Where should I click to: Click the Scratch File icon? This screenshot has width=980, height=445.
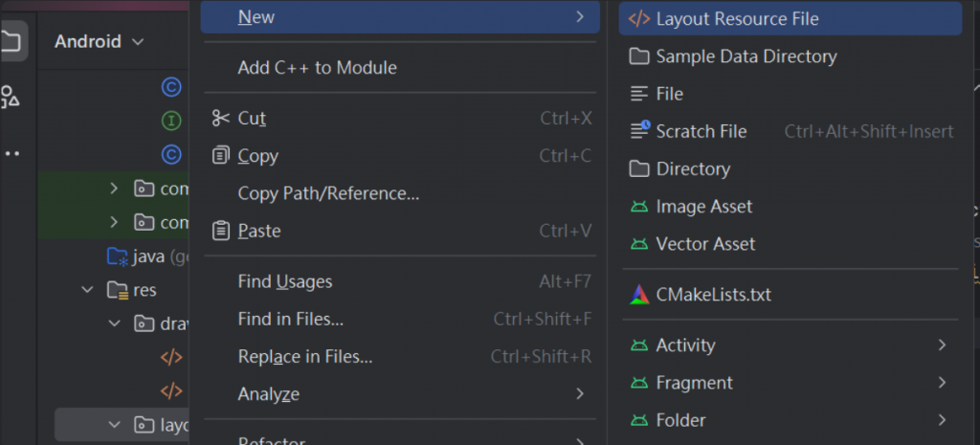coord(639,131)
